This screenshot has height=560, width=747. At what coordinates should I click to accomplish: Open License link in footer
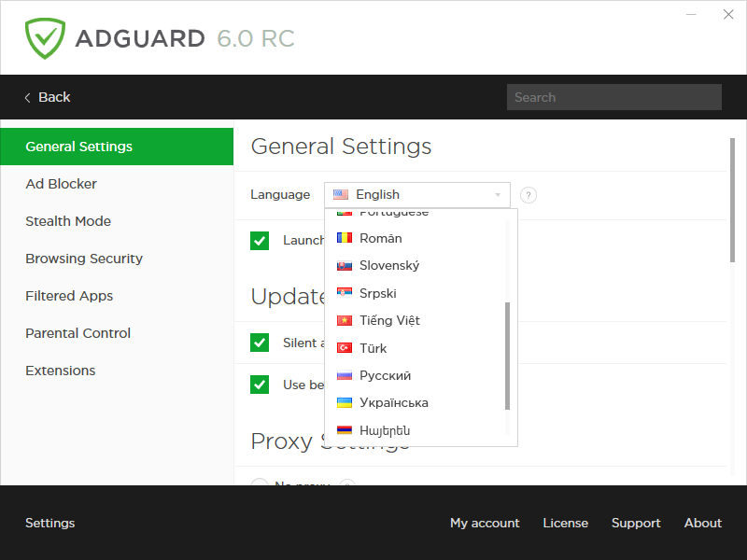pyautogui.click(x=566, y=523)
